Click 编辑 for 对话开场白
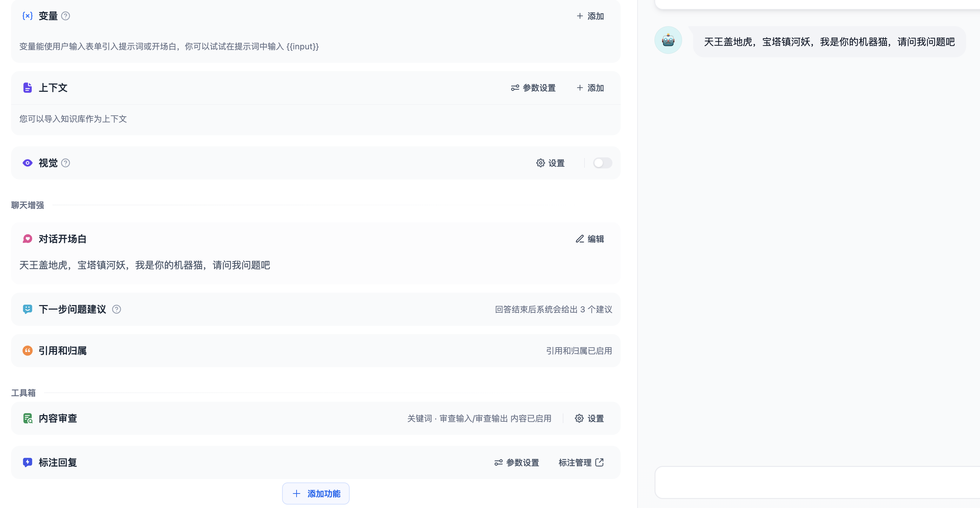This screenshot has width=980, height=508. point(590,239)
